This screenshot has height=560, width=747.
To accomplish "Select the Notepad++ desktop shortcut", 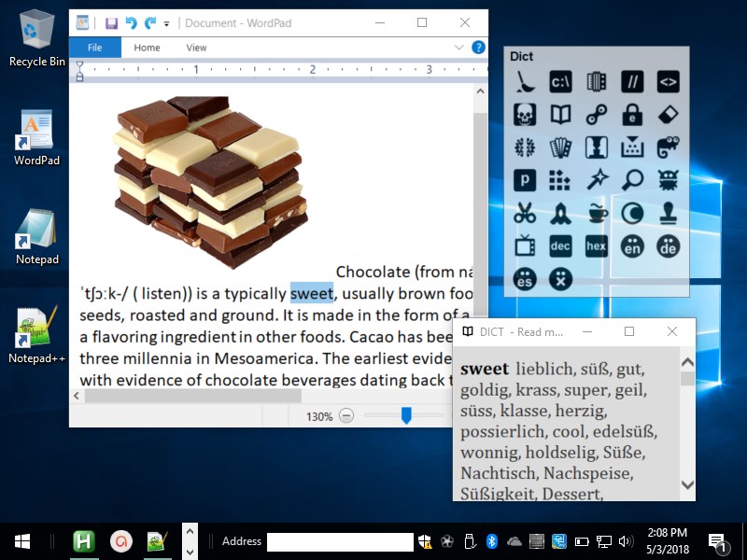I will tap(36, 336).
